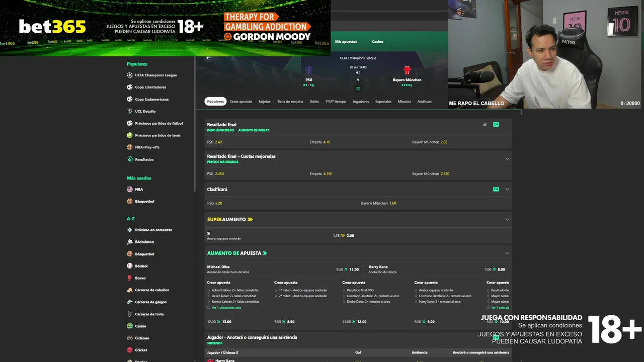Image resolution: width=644 pixels, height=362 pixels.
Task: Switch to the Especiales tab
Action: [383, 102]
